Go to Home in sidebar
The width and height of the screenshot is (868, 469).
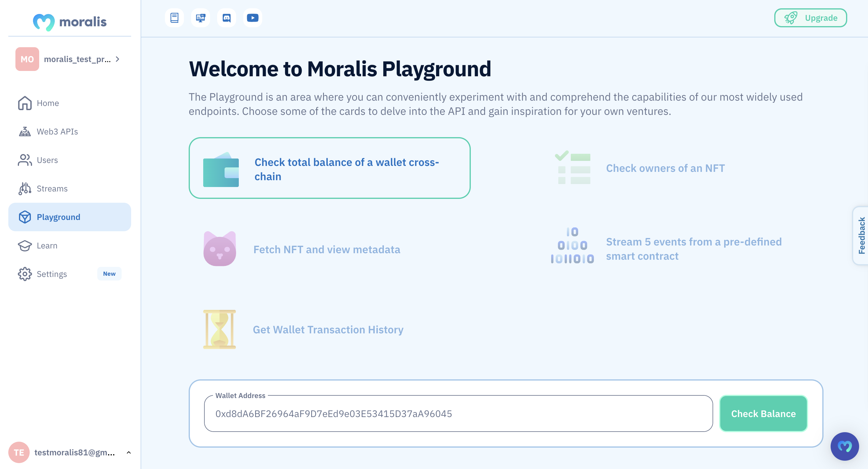click(70, 103)
